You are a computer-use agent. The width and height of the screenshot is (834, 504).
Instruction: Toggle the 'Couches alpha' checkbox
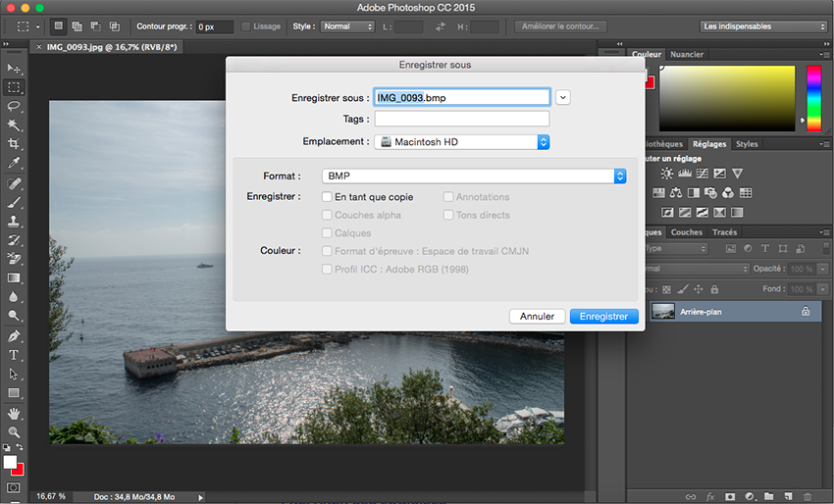pyautogui.click(x=328, y=215)
